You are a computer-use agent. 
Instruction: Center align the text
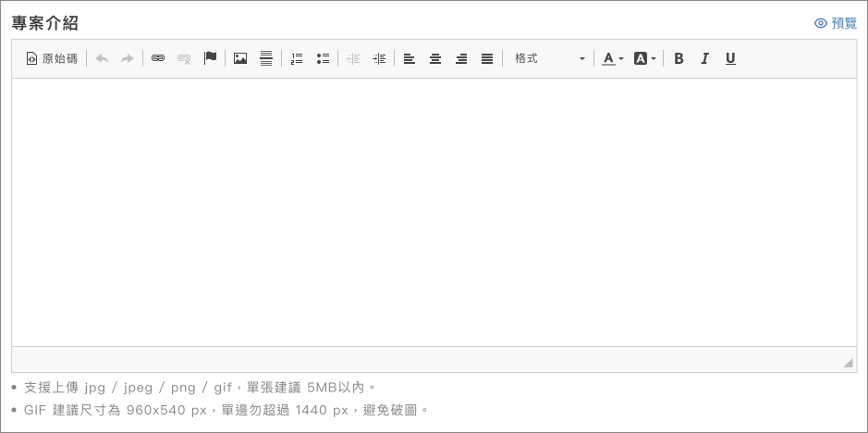tap(435, 58)
